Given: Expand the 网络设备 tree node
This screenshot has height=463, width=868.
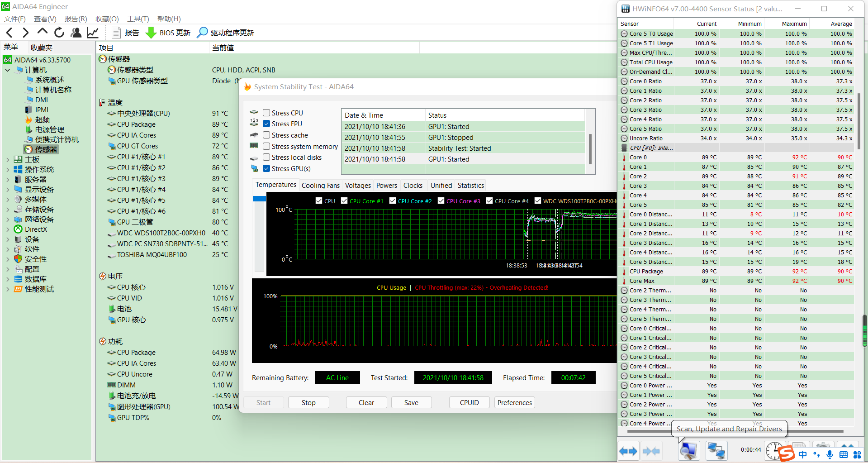Looking at the screenshot, I should (x=8, y=219).
